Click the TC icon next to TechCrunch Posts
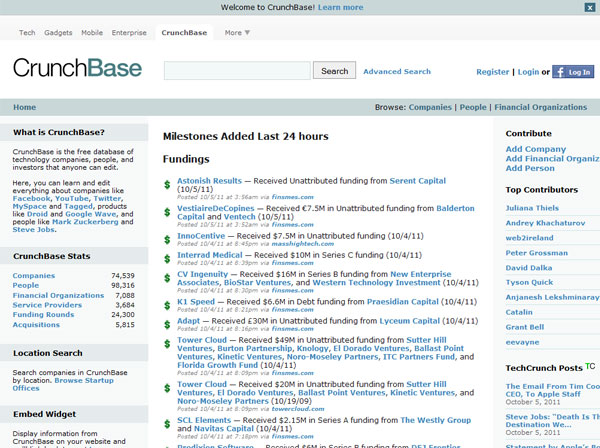This screenshot has width=600, height=448. 590,366
